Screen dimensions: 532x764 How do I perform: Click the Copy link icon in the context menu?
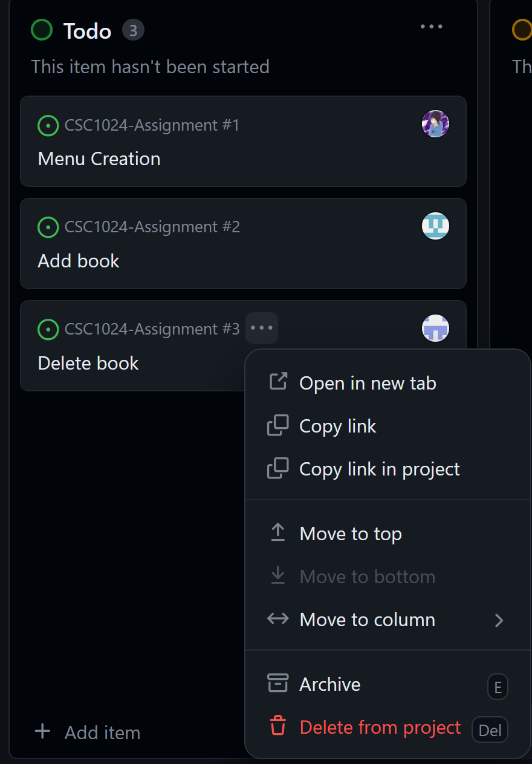(x=277, y=425)
